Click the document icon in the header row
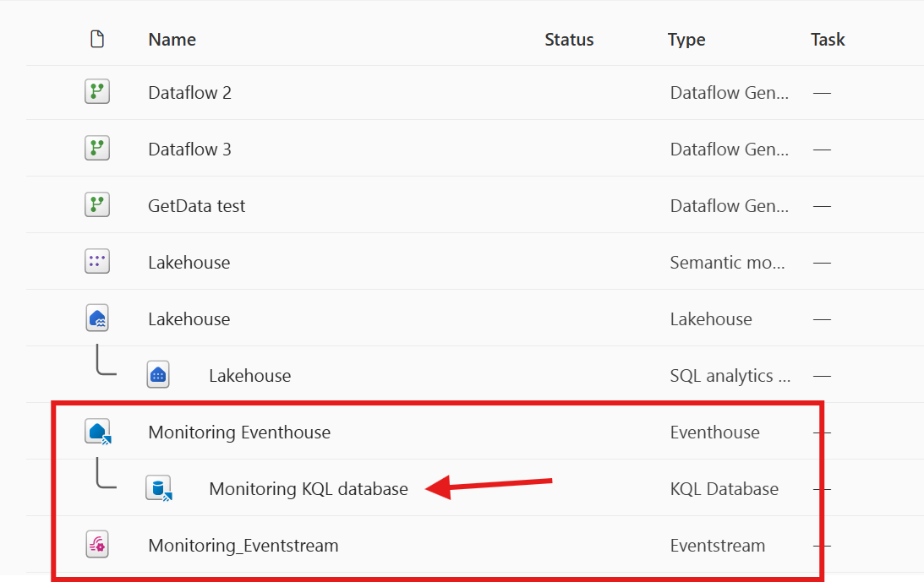The height and width of the screenshot is (582, 924). (x=96, y=38)
